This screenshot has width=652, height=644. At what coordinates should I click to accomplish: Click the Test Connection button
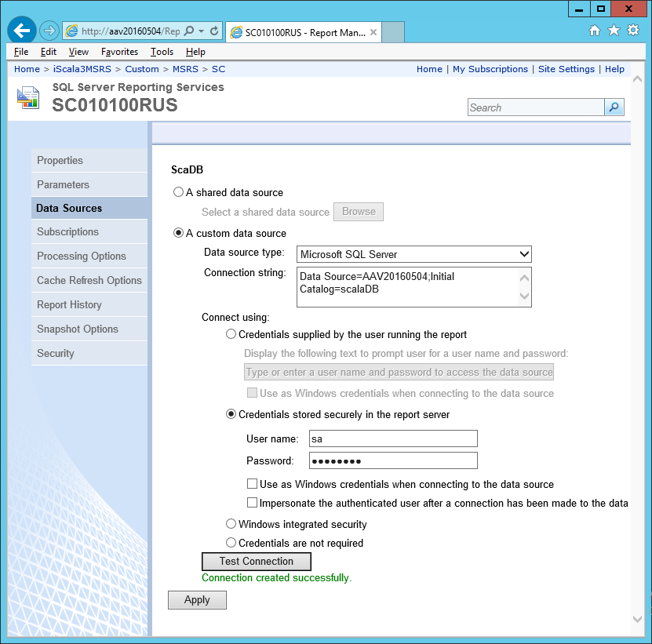256,562
